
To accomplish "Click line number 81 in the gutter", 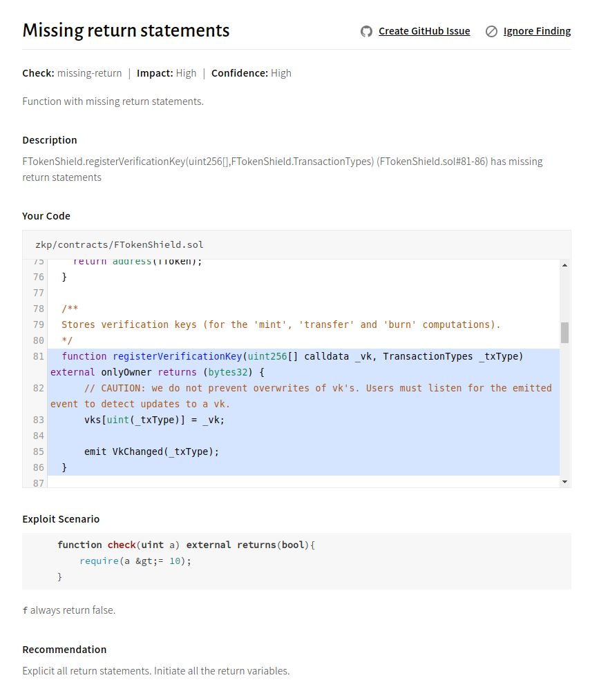I will [x=38, y=356].
